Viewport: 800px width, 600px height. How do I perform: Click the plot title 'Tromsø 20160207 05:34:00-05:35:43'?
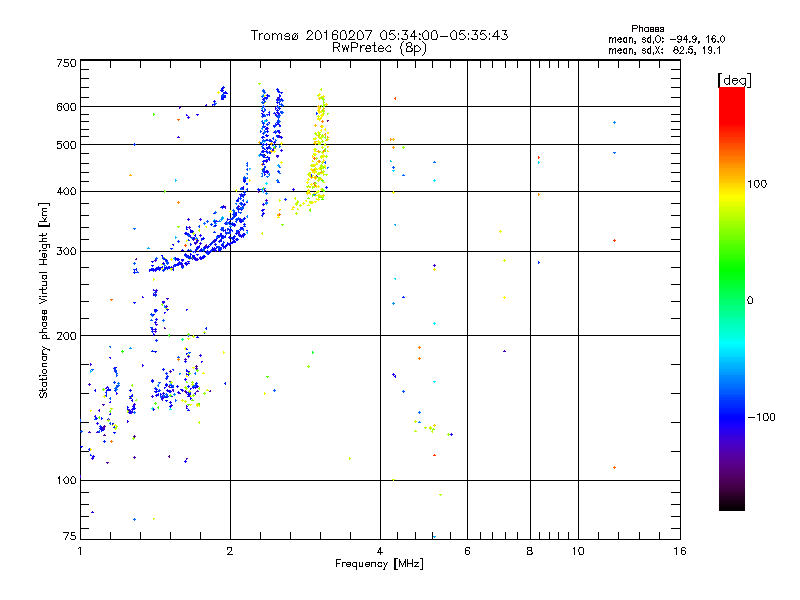tap(379, 35)
